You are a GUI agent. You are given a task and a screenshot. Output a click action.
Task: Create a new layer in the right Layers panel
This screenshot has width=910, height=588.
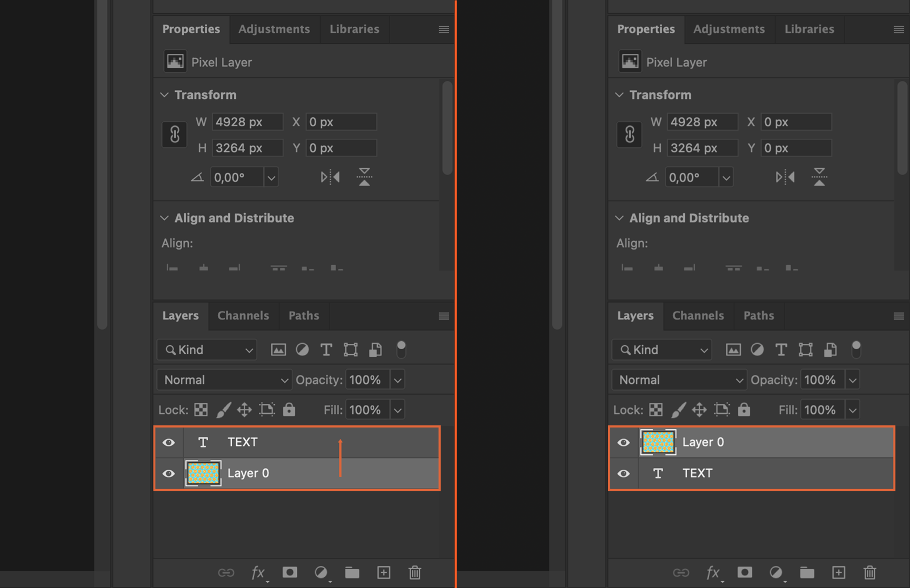point(838,573)
